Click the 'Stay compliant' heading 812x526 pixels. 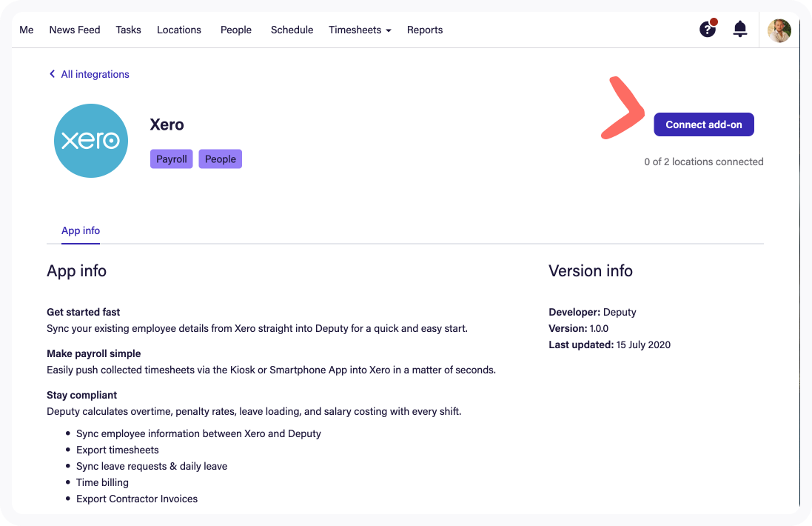(82, 395)
